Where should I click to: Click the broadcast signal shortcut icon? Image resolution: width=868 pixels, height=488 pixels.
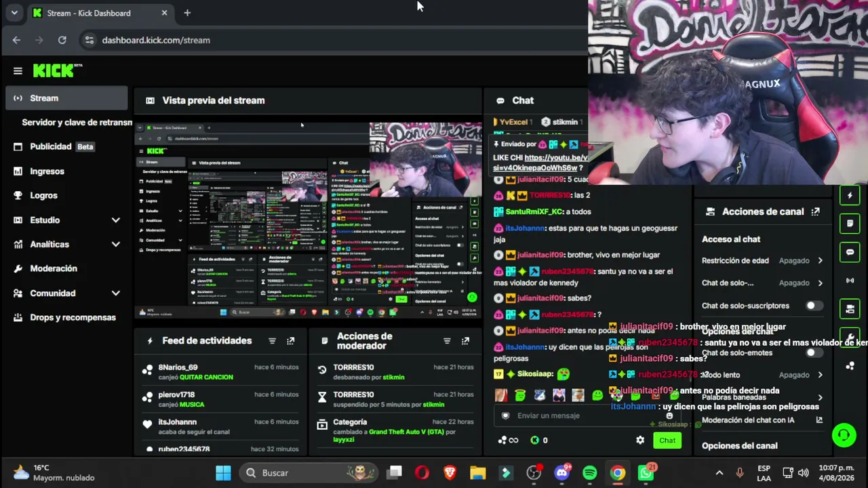click(850, 280)
